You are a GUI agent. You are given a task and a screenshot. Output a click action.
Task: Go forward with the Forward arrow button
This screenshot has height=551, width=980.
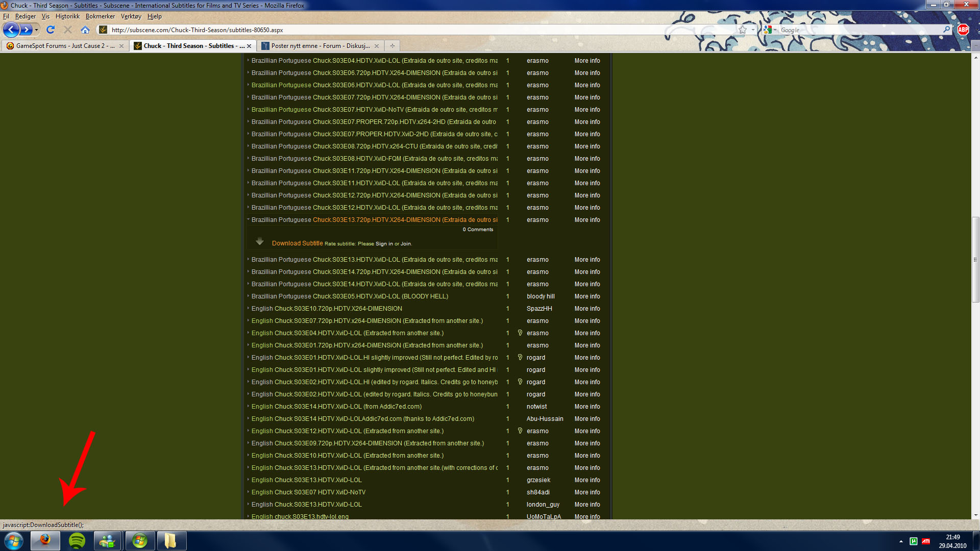[26, 30]
